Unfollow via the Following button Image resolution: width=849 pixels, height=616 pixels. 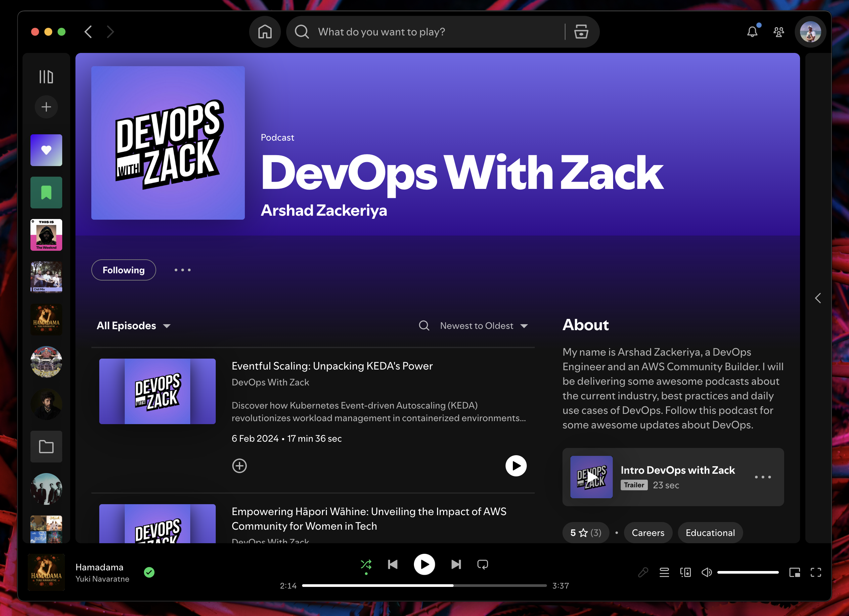point(123,270)
